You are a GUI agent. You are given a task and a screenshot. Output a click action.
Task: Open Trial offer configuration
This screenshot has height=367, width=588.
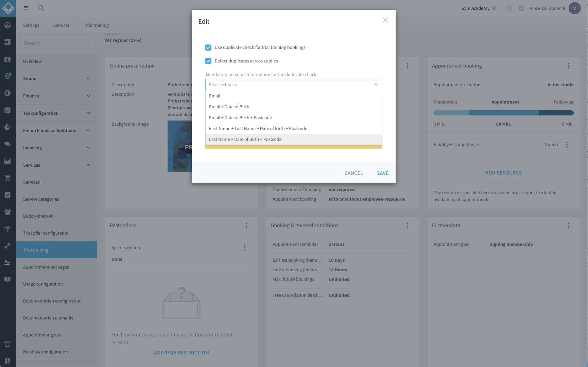[57, 233]
